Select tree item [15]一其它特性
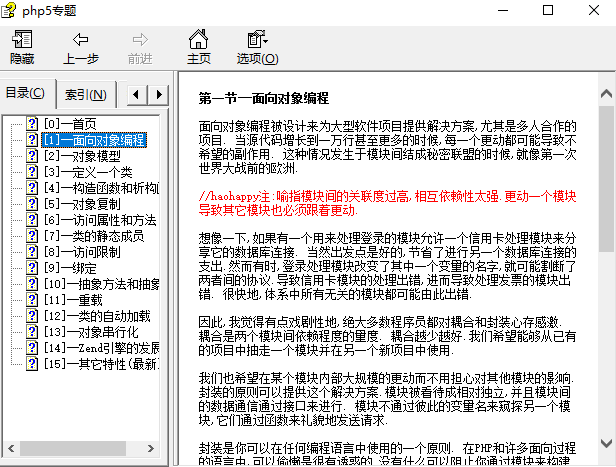This screenshot has height=467, width=616. [100, 364]
